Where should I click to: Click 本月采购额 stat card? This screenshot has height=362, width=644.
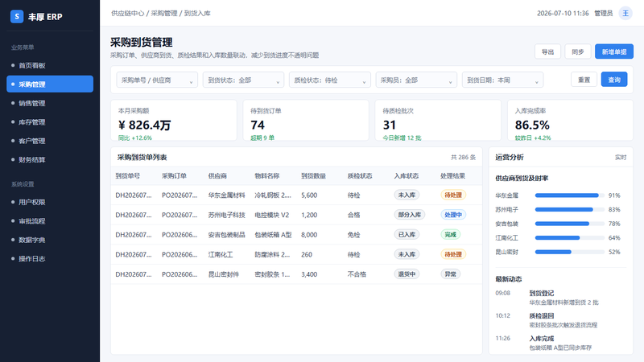(174, 120)
